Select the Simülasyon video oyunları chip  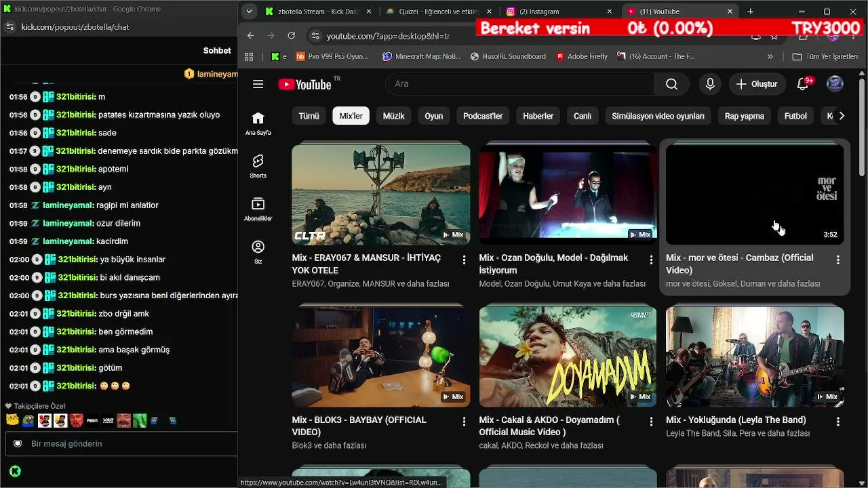coord(658,116)
